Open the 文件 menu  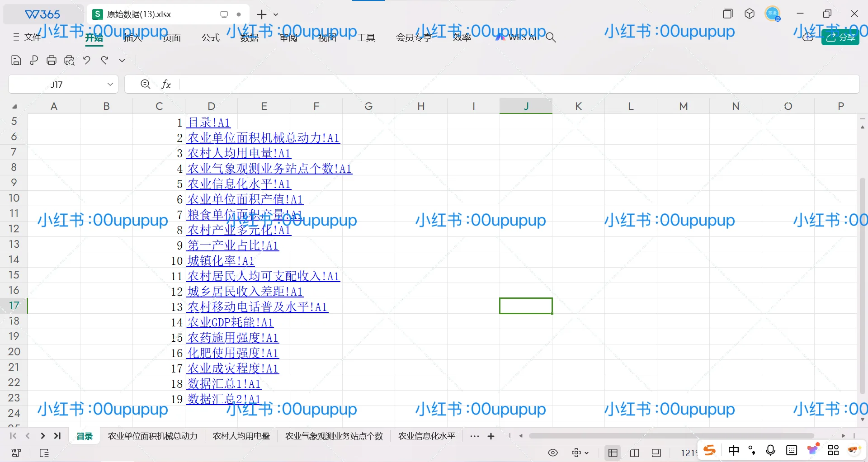click(x=27, y=37)
